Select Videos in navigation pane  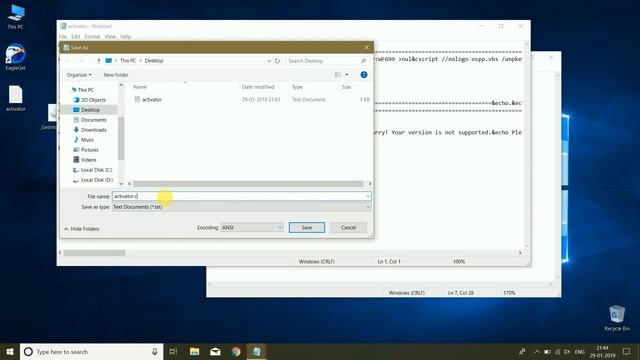[x=85, y=160]
